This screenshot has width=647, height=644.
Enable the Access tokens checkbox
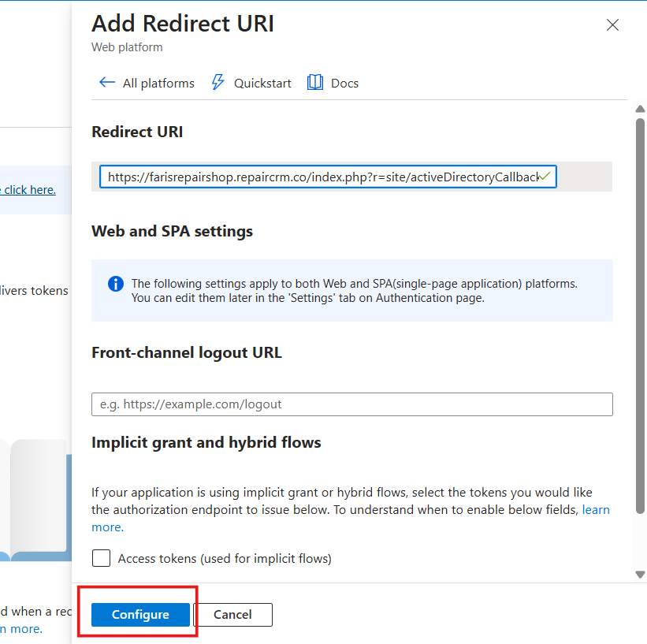[x=102, y=559]
